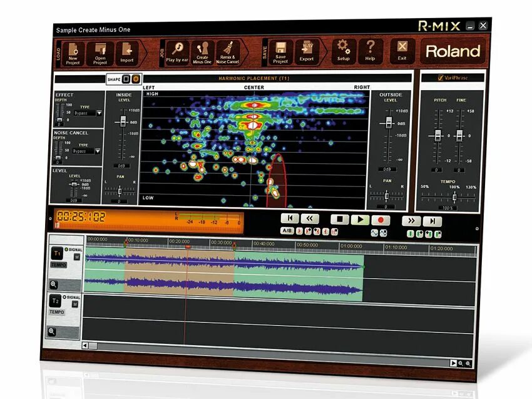Toggle the A/B repeat button
532x399 pixels.
pos(287,231)
